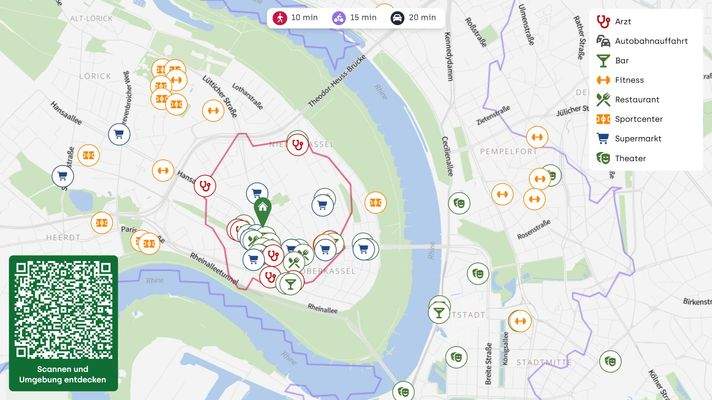
Task: Click the Fitness dumbbell icon in legend
Action: tap(603, 80)
